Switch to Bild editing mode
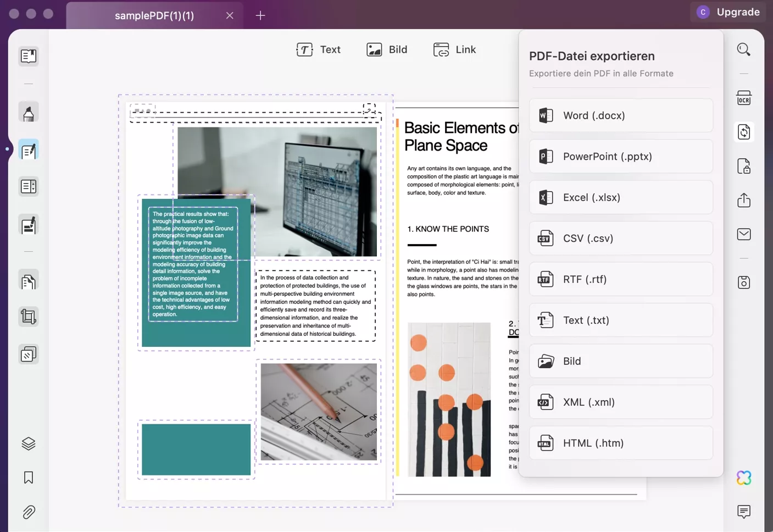Image resolution: width=773 pixels, height=532 pixels. [387, 49]
